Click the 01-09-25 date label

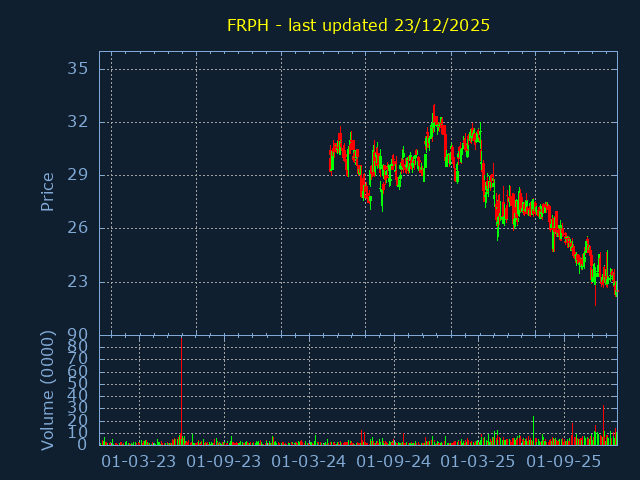[x=564, y=461]
